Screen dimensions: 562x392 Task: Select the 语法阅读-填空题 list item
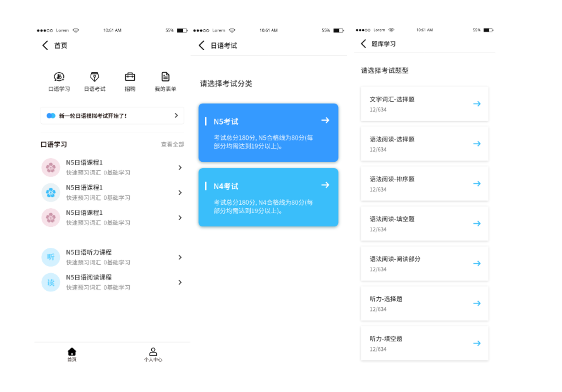[424, 223]
